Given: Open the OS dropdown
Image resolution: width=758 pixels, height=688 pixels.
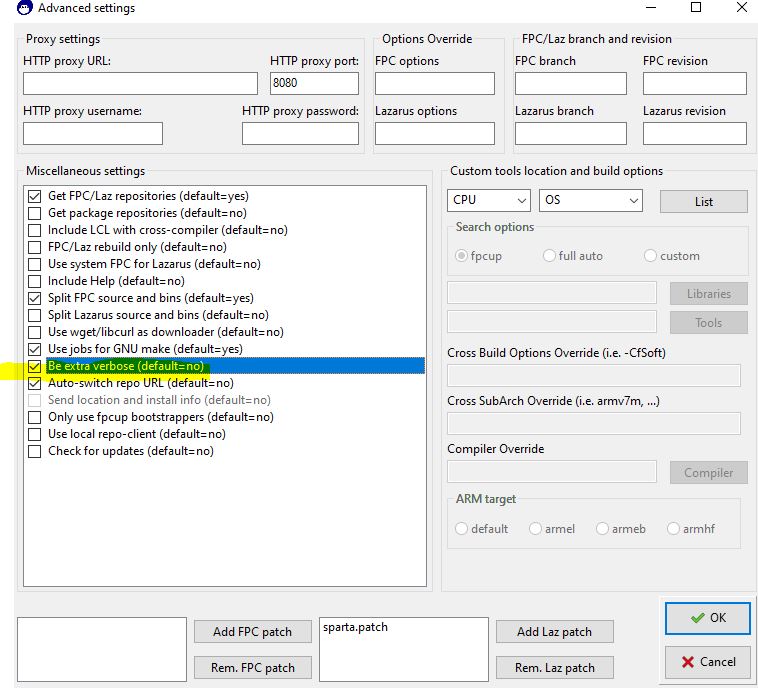Looking at the screenshot, I should pos(590,201).
